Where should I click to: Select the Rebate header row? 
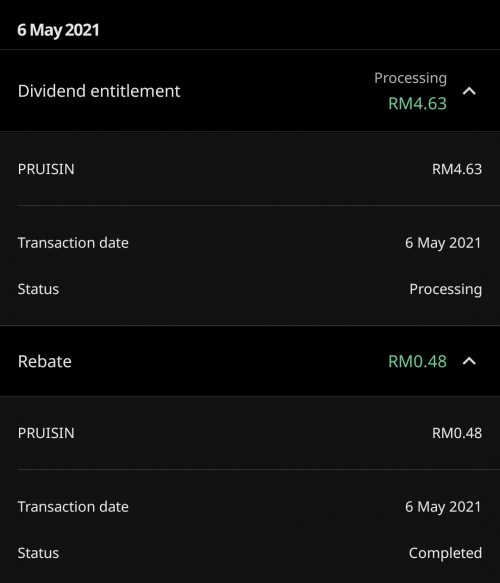pyautogui.click(x=250, y=361)
